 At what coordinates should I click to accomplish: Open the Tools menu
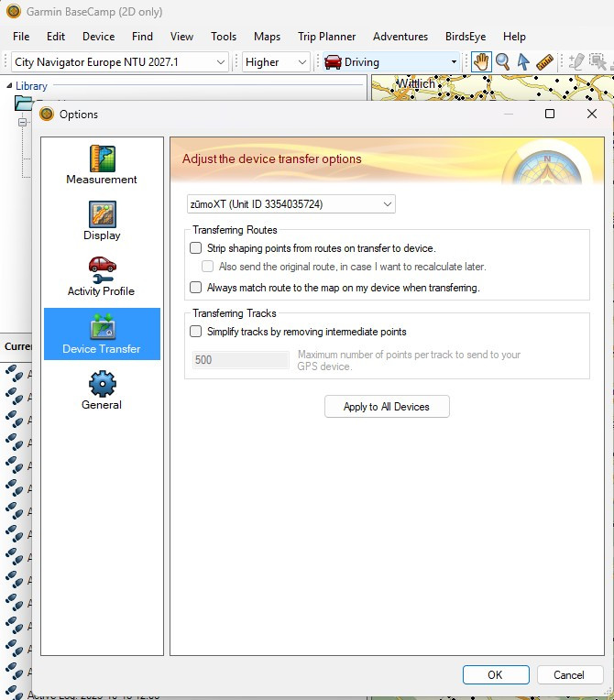point(224,36)
